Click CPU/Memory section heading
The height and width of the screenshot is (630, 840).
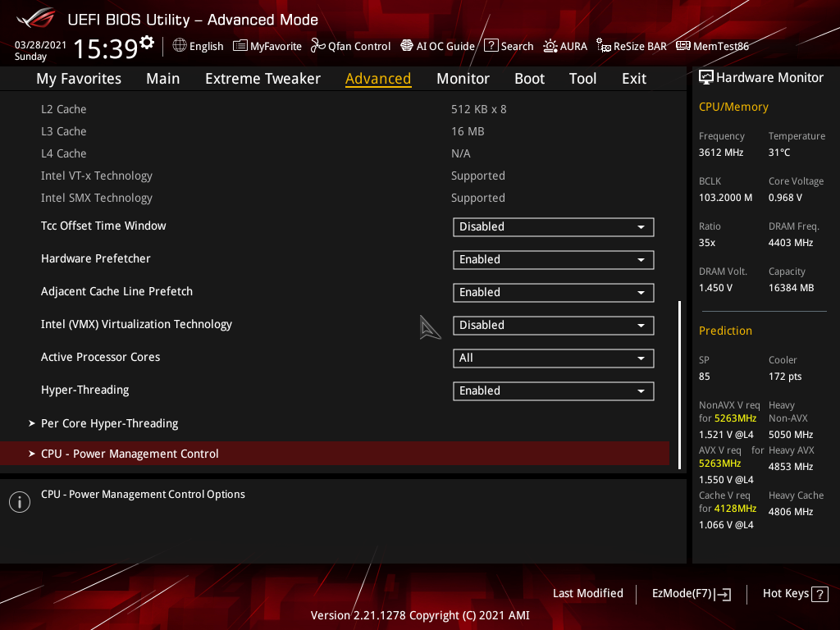(x=733, y=107)
